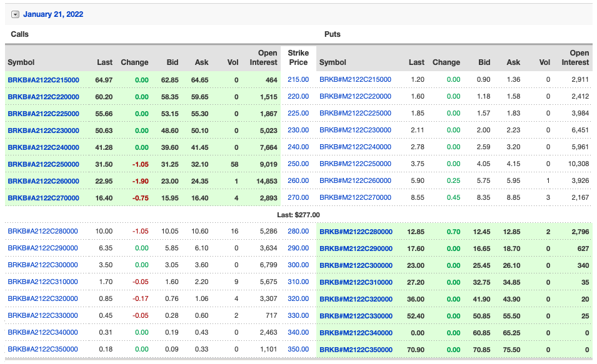Open the January 21, 2022 date link
Viewport: 597px width, 364px height.
tap(53, 14)
